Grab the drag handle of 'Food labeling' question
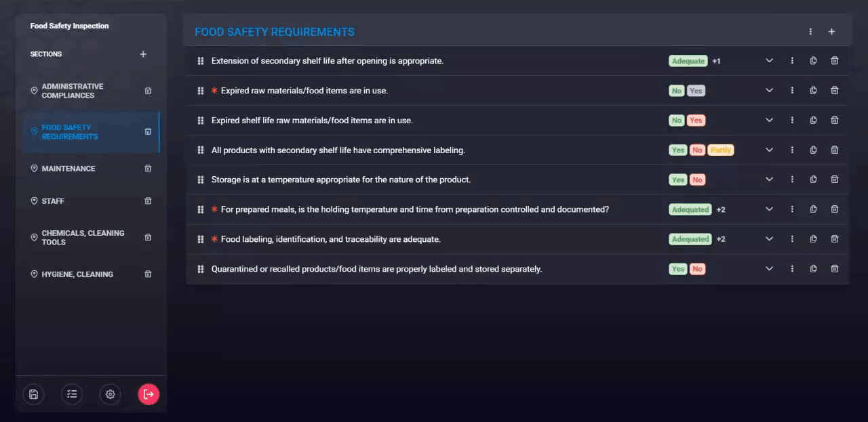The width and height of the screenshot is (868, 422). (x=201, y=239)
